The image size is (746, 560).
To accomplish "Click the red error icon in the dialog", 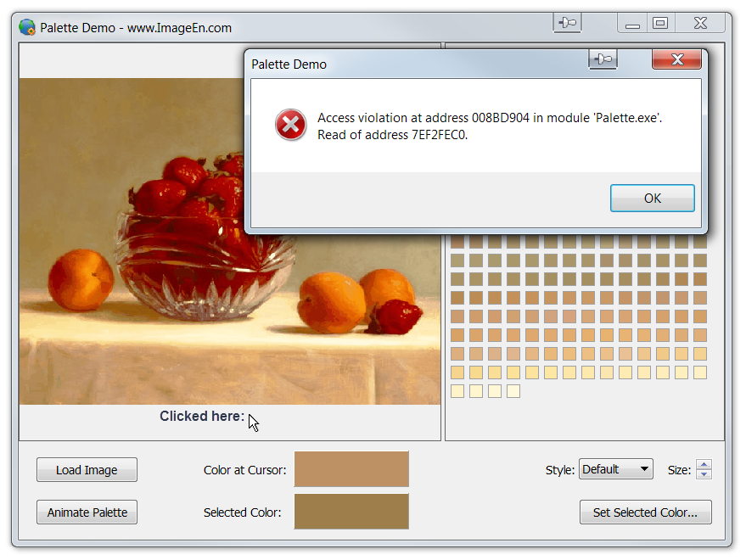I will [x=291, y=125].
